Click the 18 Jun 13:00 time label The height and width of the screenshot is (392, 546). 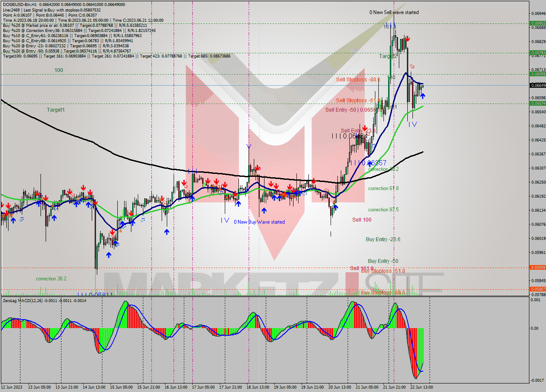(258, 387)
